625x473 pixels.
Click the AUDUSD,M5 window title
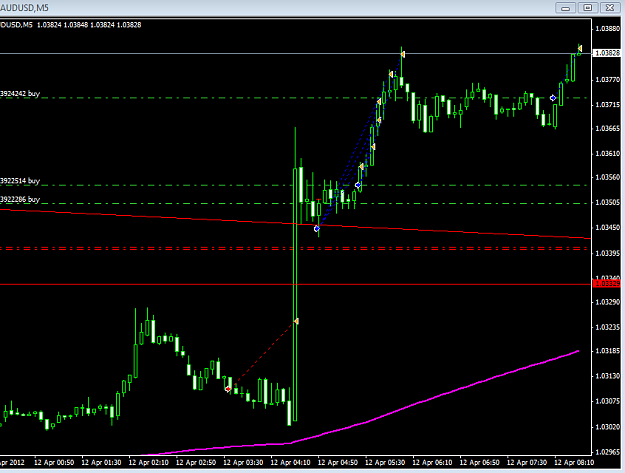pos(24,8)
